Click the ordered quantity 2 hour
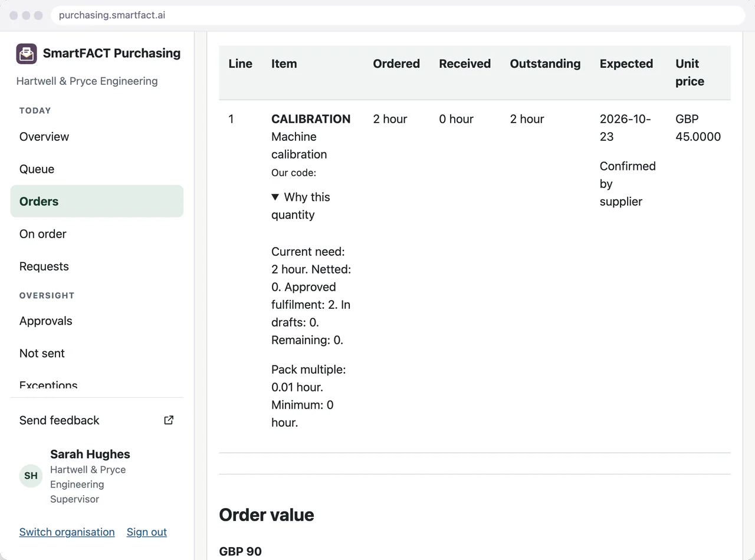The image size is (755, 560). pos(390,119)
